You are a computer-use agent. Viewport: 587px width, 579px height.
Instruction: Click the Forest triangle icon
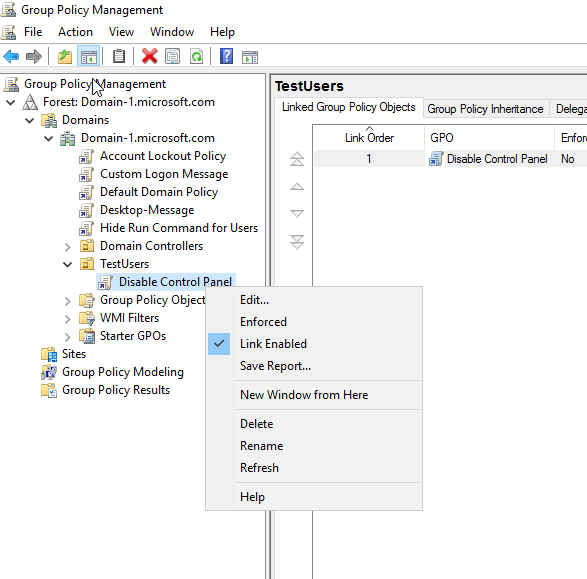[30, 102]
